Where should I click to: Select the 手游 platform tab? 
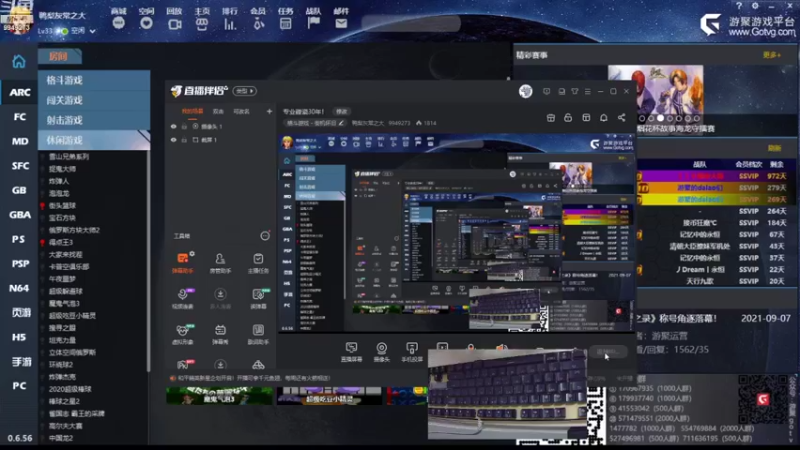pyautogui.click(x=19, y=362)
